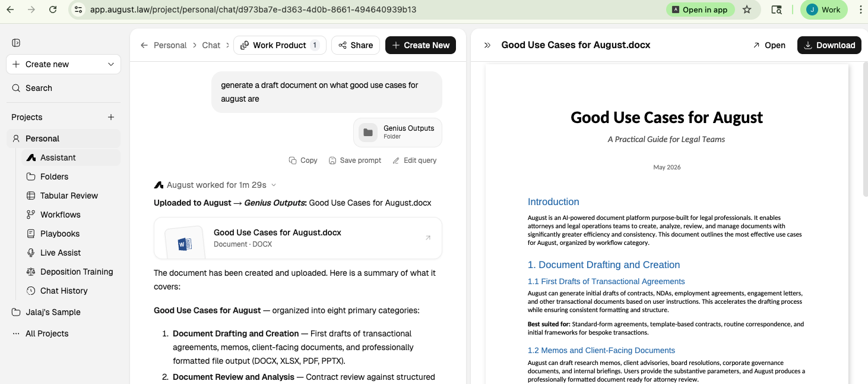
Task: Bookmark this page with the star icon
Action: tap(747, 10)
